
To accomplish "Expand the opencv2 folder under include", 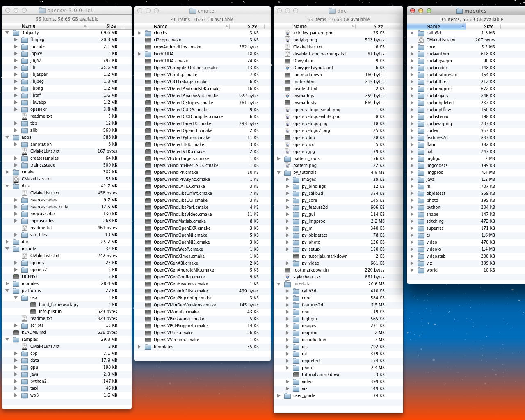I will (16, 270).
